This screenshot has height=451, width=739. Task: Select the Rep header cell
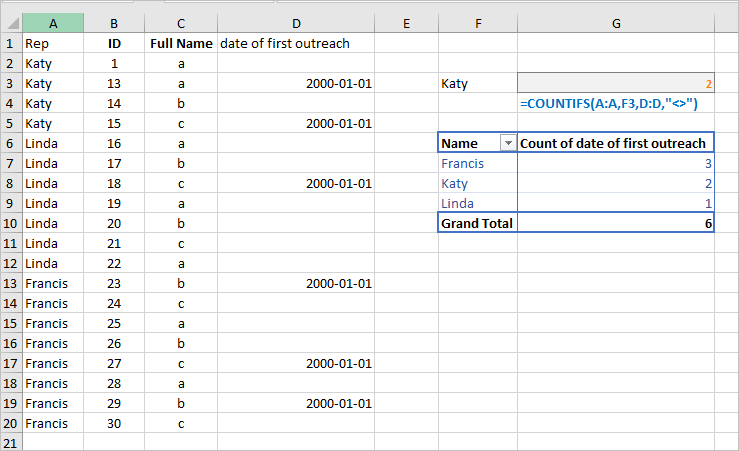click(x=53, y=43)
